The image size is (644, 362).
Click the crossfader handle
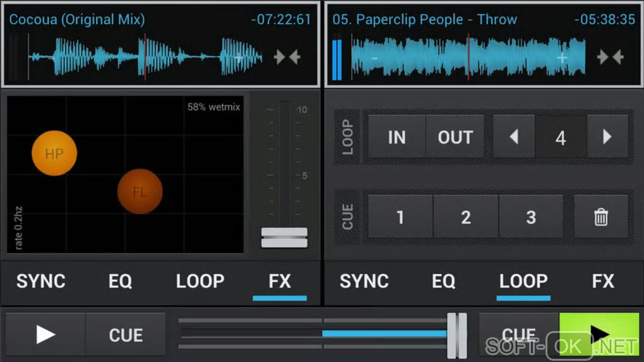click(x=457, y=335)
